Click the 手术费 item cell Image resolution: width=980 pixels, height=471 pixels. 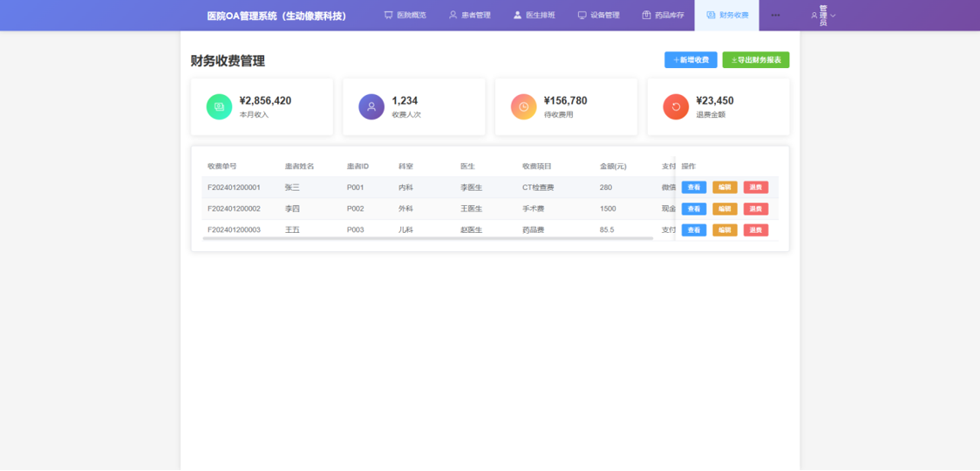tap(533, 208)
